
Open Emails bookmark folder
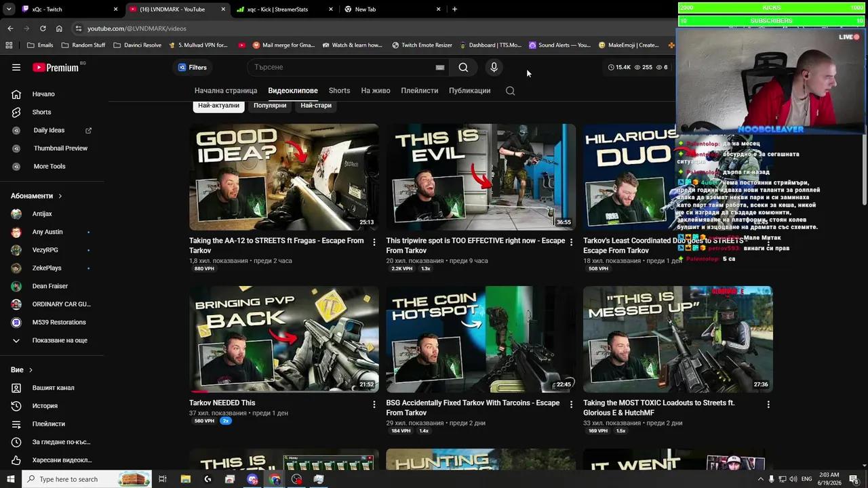[40, 45]
